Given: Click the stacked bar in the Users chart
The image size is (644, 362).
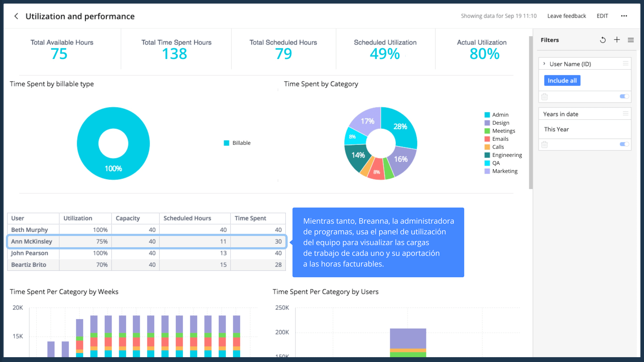Looking at the screenshot, I should 408,343.
